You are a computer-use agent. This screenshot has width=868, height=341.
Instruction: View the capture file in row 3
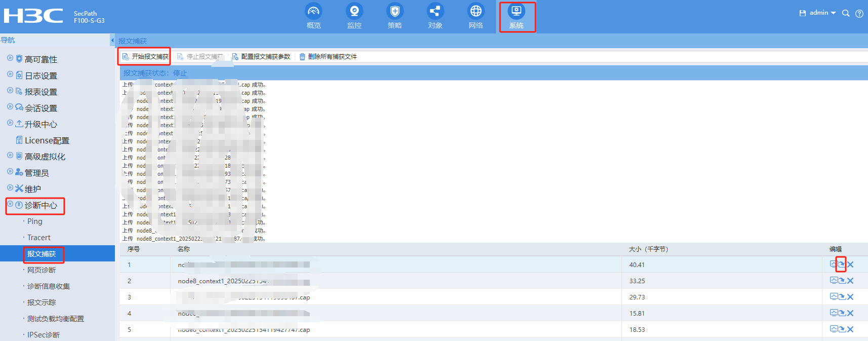click(x=833, y=297)
